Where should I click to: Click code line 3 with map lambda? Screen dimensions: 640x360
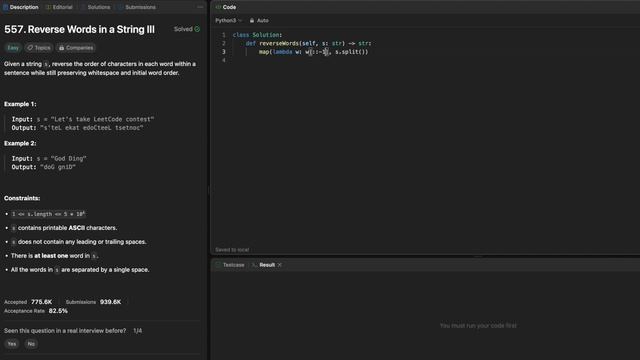coord(313,52)
